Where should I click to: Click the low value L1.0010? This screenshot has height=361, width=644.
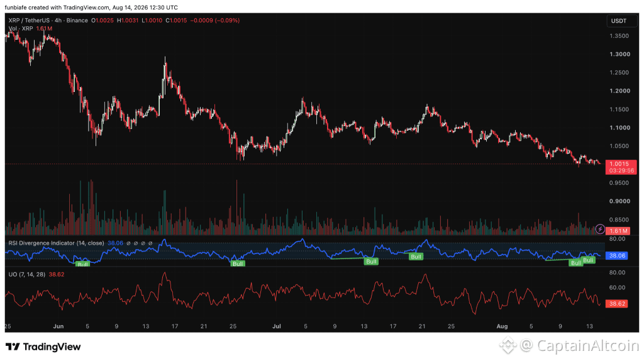(x=152, y=21)
